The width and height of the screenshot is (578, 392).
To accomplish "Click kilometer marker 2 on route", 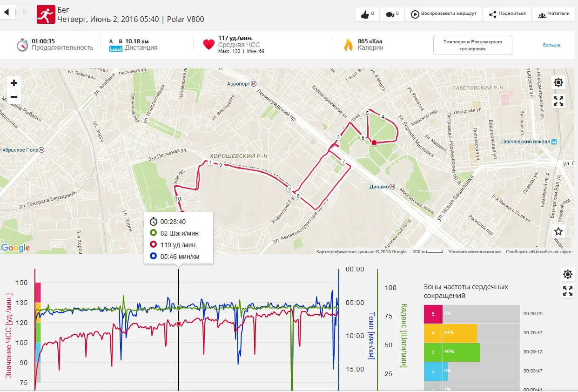I will click(x=289, y=189).
